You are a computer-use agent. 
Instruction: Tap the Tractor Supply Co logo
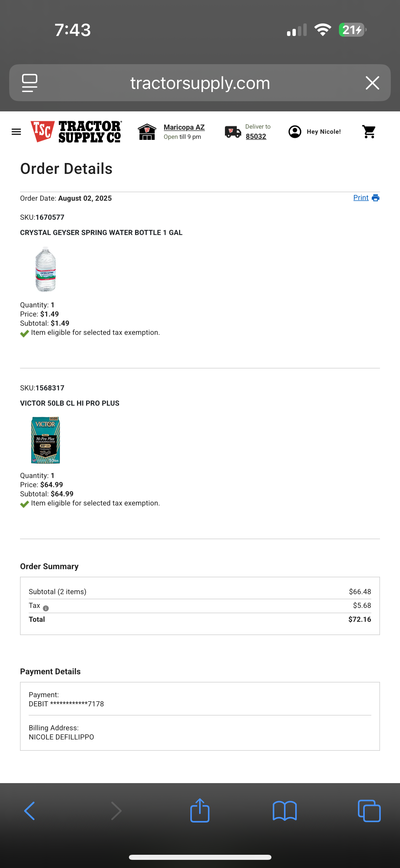(x=76, y=132)
